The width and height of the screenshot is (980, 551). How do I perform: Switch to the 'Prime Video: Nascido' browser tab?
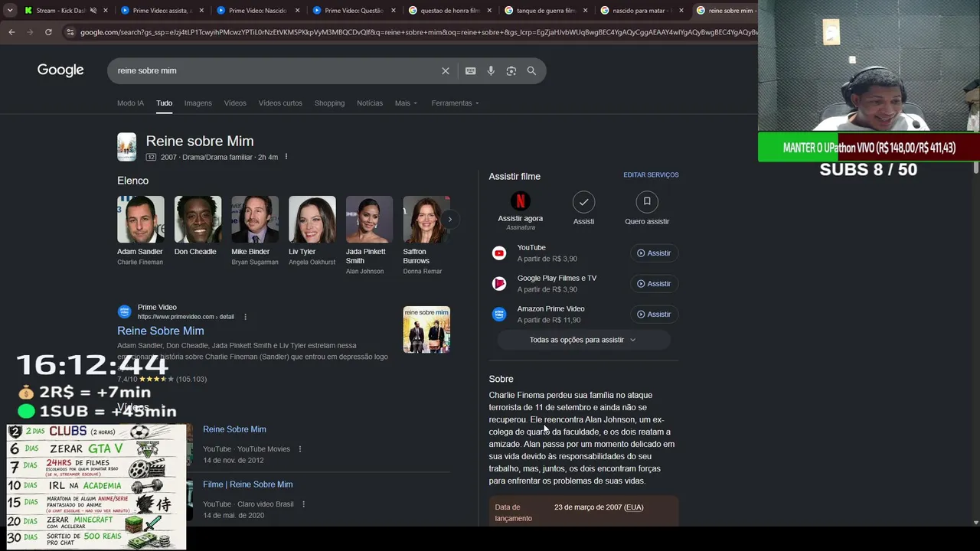[x=258, y=11]
